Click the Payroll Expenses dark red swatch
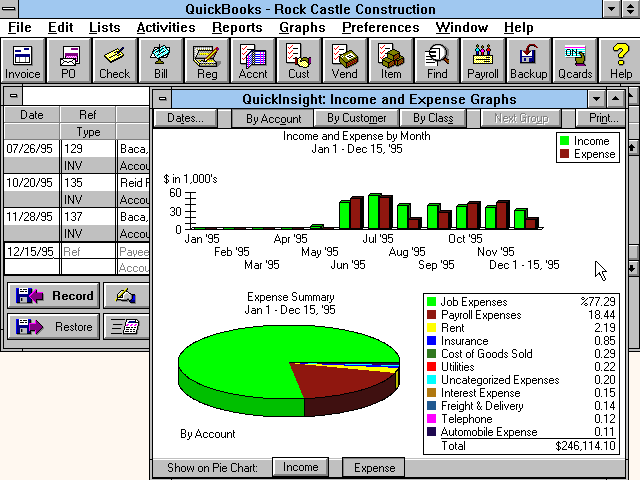 (x=431, y=315)
